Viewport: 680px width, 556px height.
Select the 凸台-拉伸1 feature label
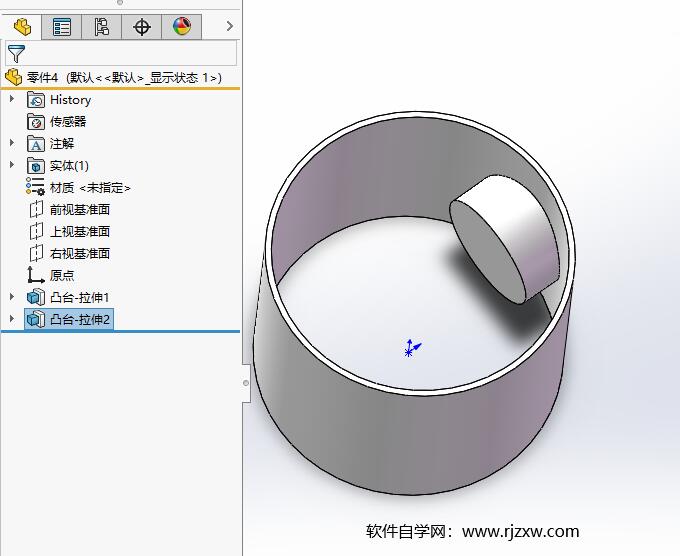[x=80, y=298]
